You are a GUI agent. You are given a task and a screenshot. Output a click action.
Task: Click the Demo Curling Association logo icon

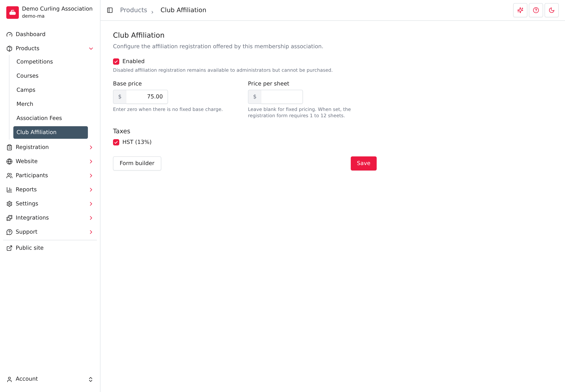(13, 12)
